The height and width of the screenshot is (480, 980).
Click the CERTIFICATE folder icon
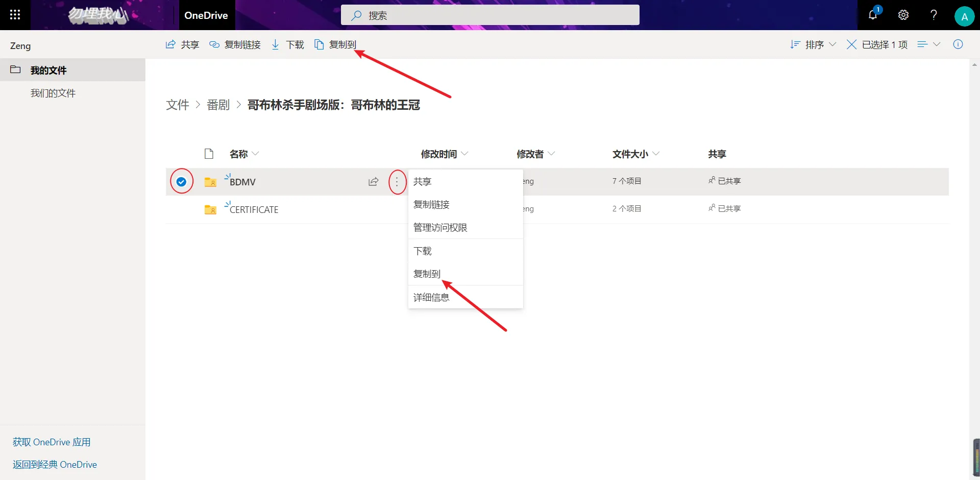click(x=210, y=209)
